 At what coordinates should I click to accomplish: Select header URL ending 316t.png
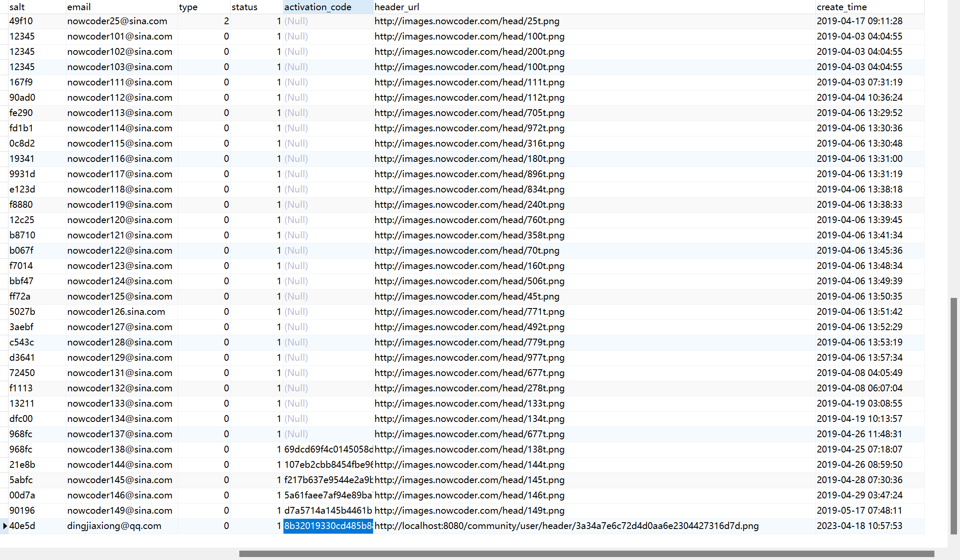(x=594, y=144)
